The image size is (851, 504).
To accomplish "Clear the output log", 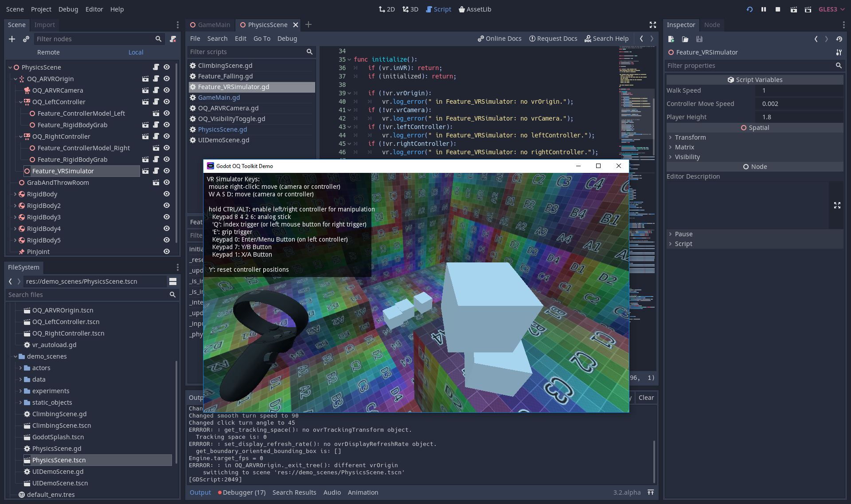I will point(646,398).
